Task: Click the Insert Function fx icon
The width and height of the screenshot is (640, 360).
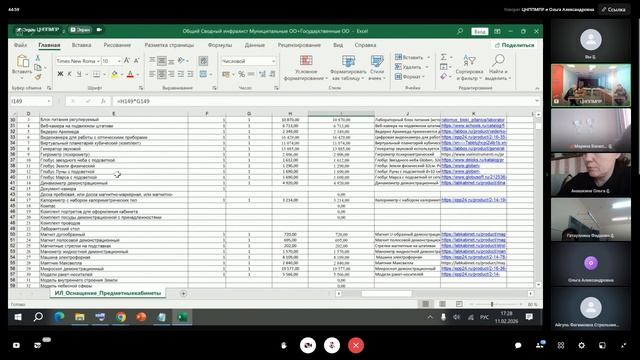Action: (x=104, y=101)
